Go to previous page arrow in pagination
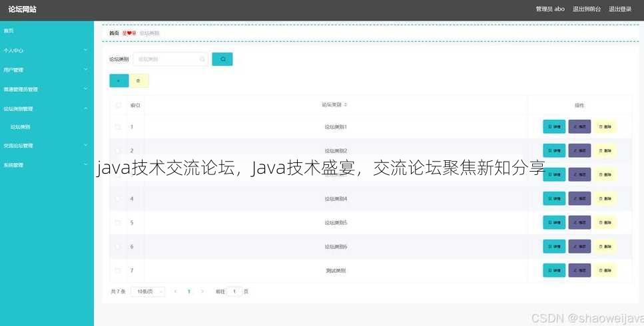 point(175,291)
